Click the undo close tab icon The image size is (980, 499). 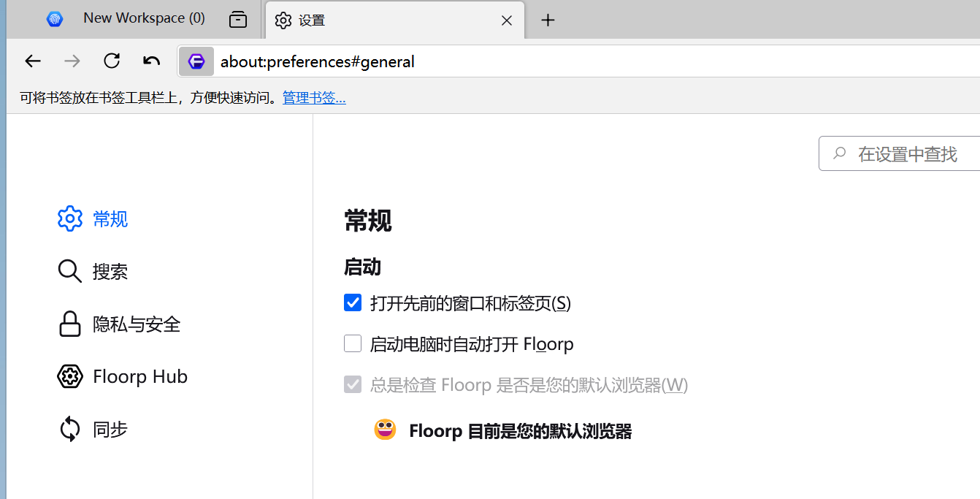(x=151, y=61)
